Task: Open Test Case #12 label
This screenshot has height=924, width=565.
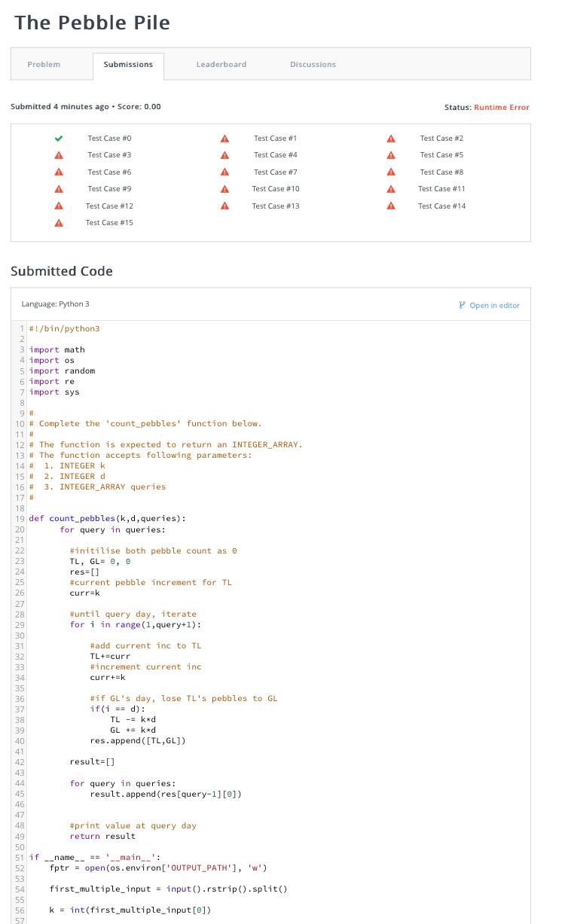Action: (x=109, y=206)
